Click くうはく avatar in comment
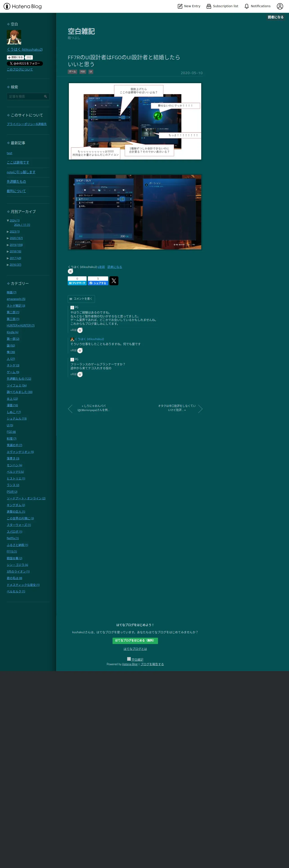289x868 pixels. [x=72, y=339]
